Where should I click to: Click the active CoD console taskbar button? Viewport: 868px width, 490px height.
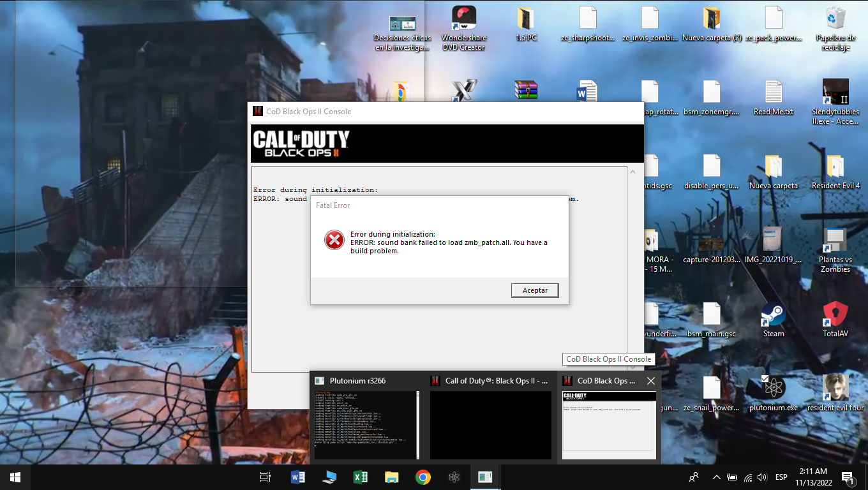485,477
